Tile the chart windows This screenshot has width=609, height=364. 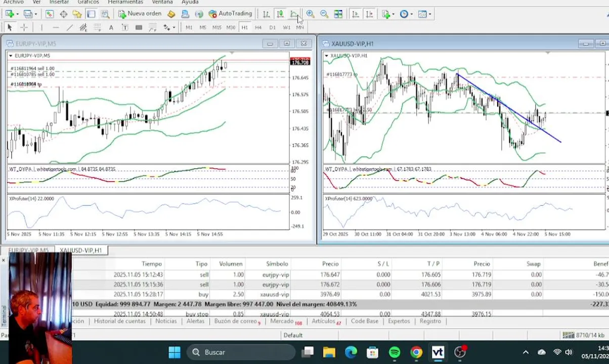click(338, 14)
